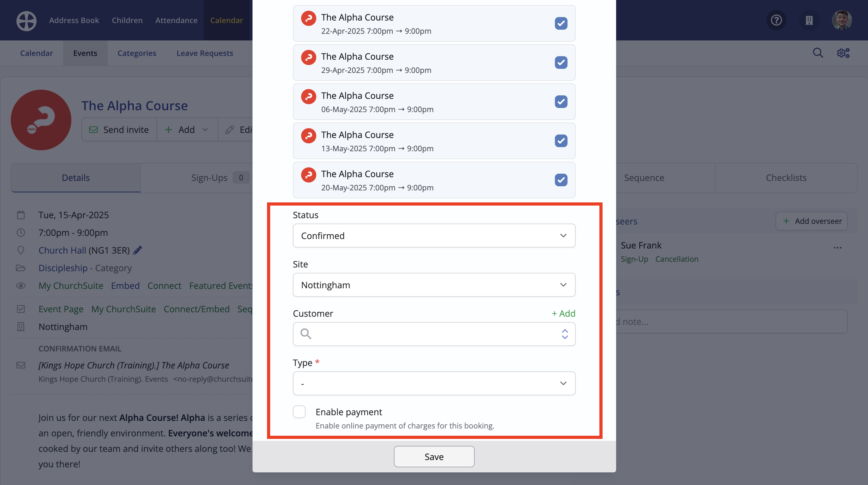Click the Event Page link
868x485 pixels.
[x=61, y=309]
